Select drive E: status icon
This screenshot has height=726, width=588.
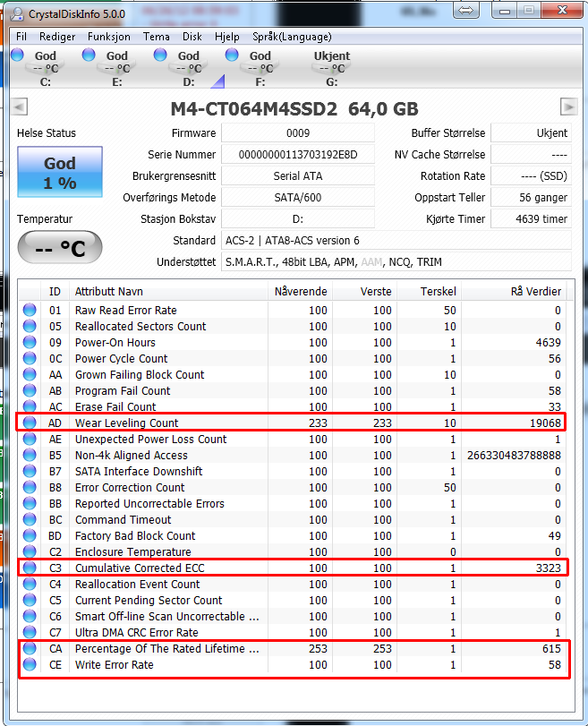(89, 55)
